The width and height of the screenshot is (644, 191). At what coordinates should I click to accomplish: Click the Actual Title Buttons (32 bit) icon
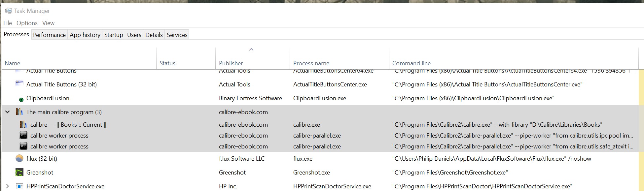(x=19, y=84)
